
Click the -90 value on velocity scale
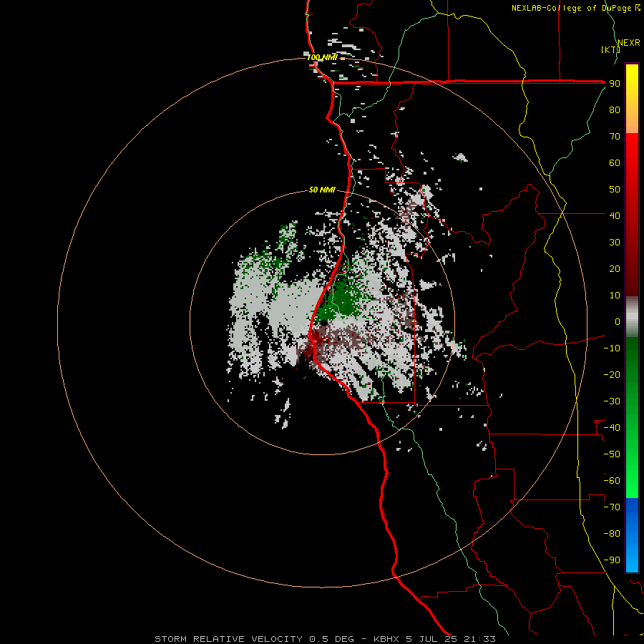pos(612,560)
